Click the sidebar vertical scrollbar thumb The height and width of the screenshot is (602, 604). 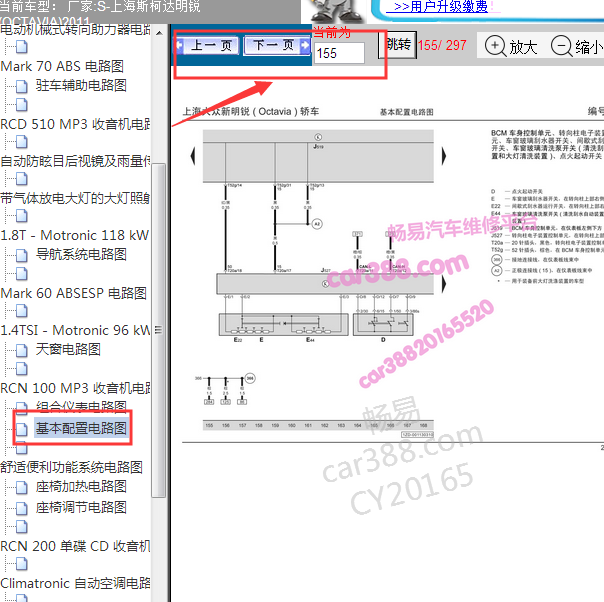pos(158,330)
